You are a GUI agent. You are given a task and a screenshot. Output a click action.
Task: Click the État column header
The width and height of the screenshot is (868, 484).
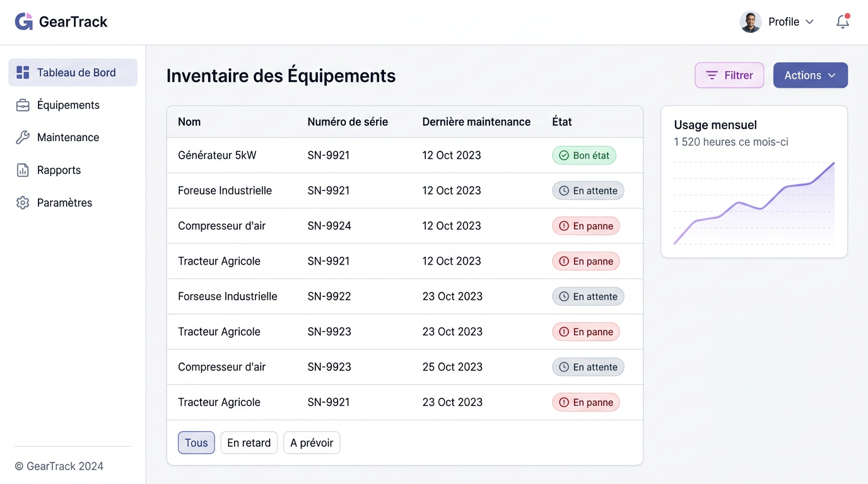pyautogui.click(x=562, y=122)
